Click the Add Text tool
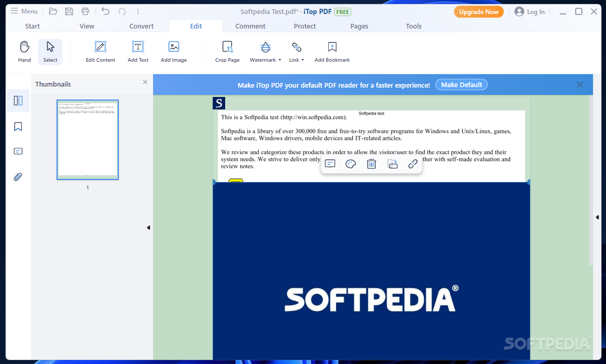This screenshot has height=364, width=606. pyautogui.click(x=138, y=51)
